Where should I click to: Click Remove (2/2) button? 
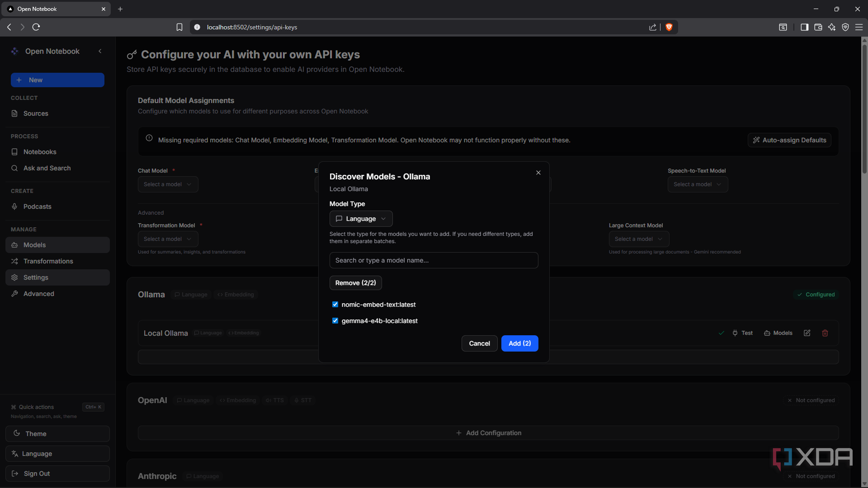click(x=355, y=283)
